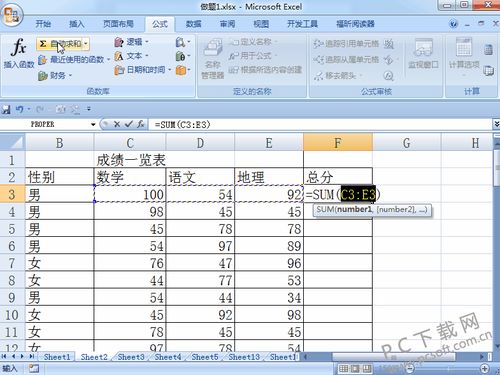Image resolution: width=500 pixels, height=375 pixels.
Task: Open the More Functions icon
Action: (183, 70)
